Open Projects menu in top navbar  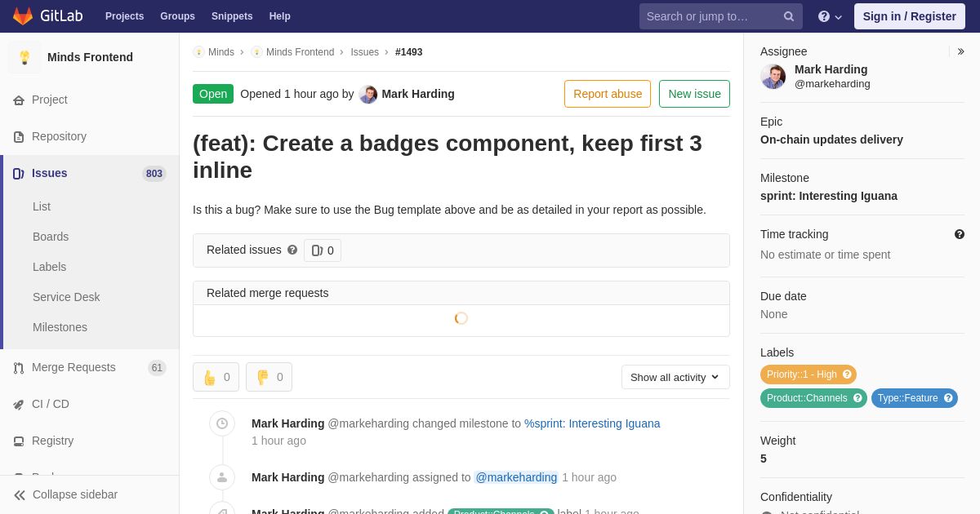click(x=124, y=16)
